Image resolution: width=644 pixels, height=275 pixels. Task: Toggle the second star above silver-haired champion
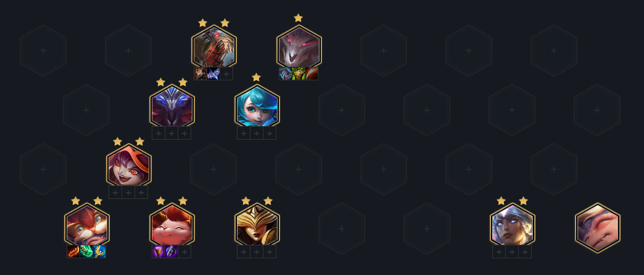[523, 201]
